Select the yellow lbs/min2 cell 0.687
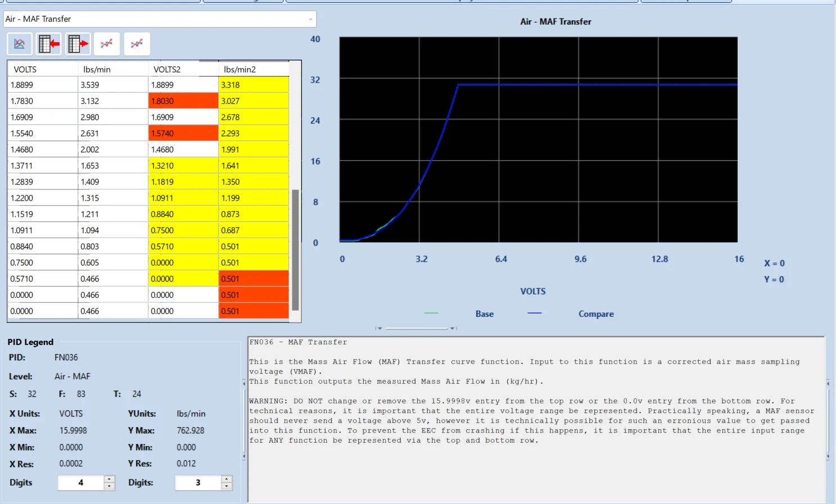Screen dimensions: 836x504 pos(254,230)
